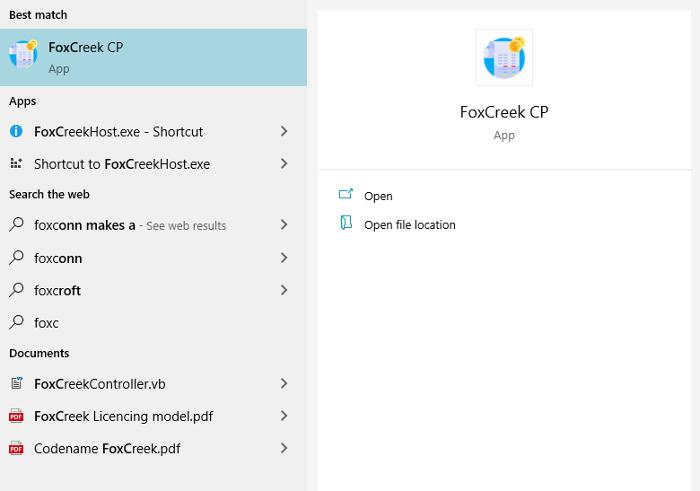Image resolution: width=700 pixels, height=491 pixels.
Task: Click the PDF icon of Codename FoxCreek.pdf
Action: (x=16, y=448)
